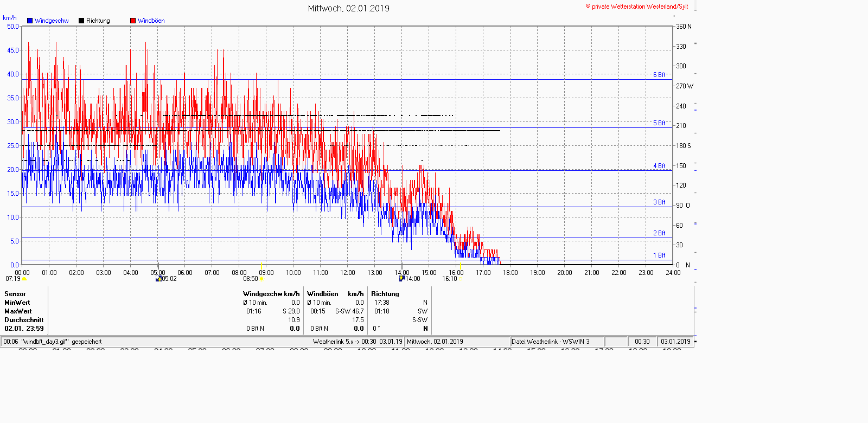868x423 pixels.
Task: Click the '03.01.2019' date in the status bar
Action: click(675, 342)
